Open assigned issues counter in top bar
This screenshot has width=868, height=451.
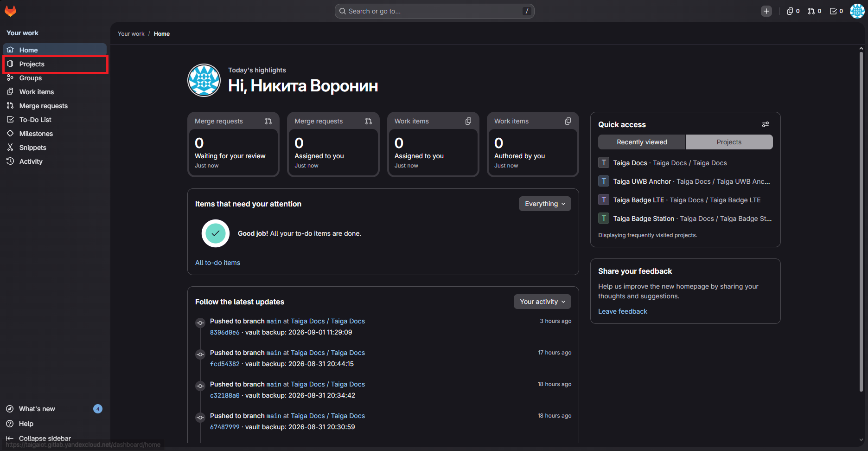793,11
